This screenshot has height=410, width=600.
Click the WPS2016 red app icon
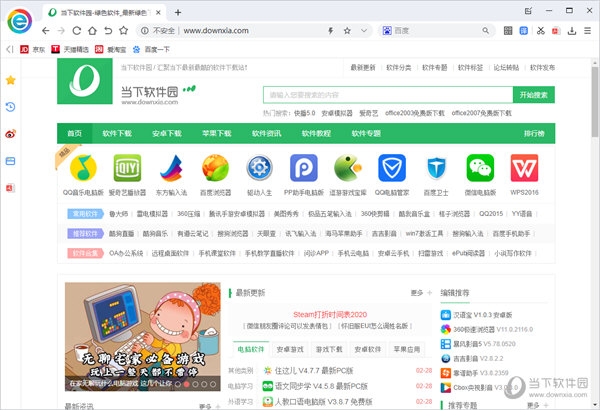point(524,168)
